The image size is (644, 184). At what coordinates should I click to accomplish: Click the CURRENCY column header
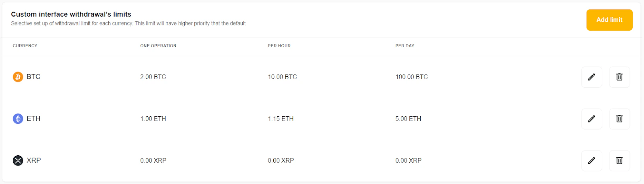tap(25, 46)
